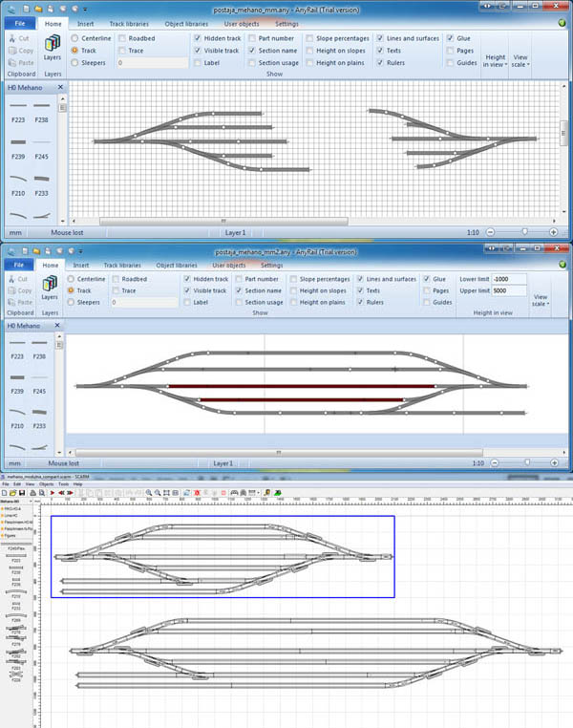Close the H0 Mehano panel in the top window

pyautogui.click(x=59, y=88)
